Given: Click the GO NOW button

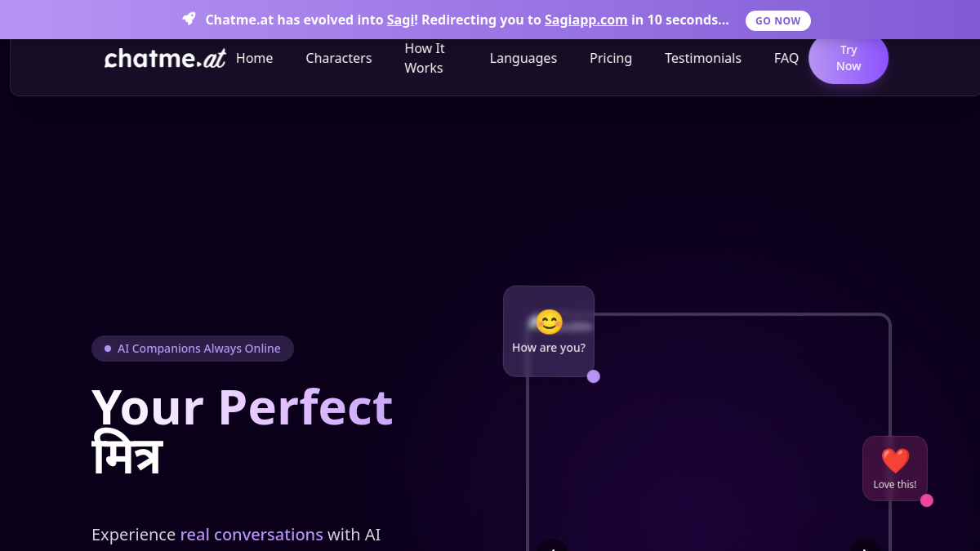Looking at the screenshot, I should (x=778, y=20).
